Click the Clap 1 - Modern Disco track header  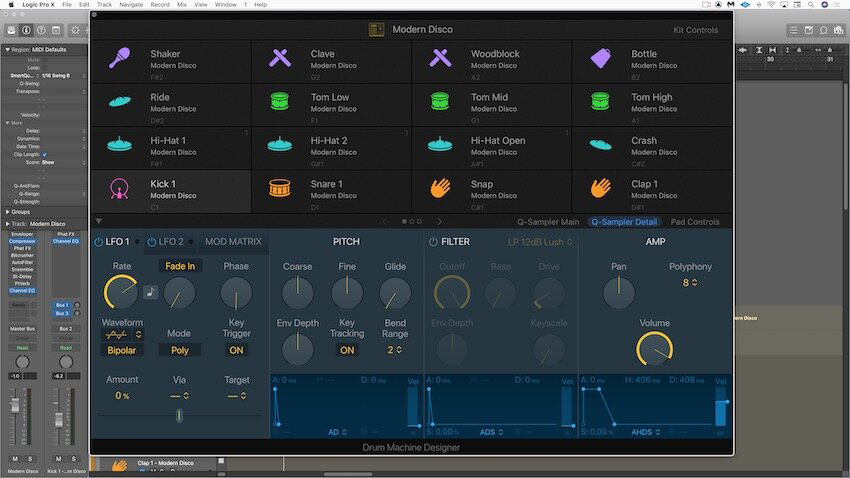(x=165, y=463)
